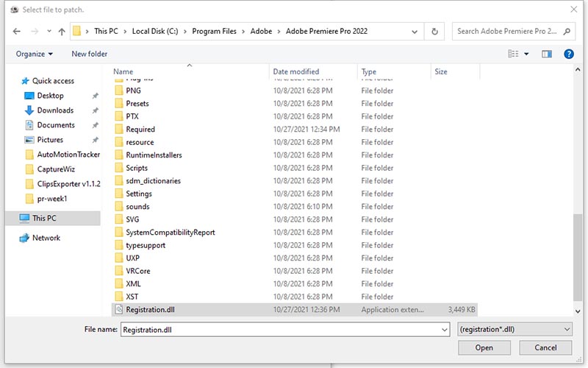
Task: Open CaptureWiz folder in the sidebar
Action: (x=56, y=169)
